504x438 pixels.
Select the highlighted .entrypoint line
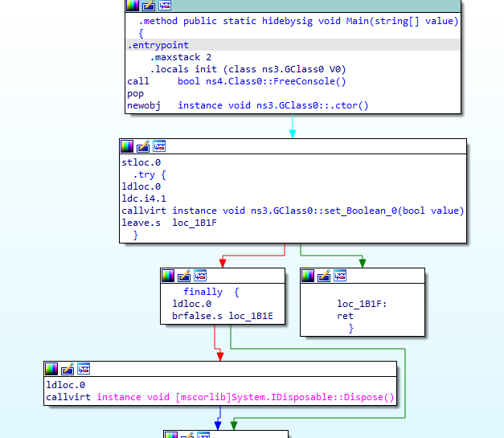[293, 45]
